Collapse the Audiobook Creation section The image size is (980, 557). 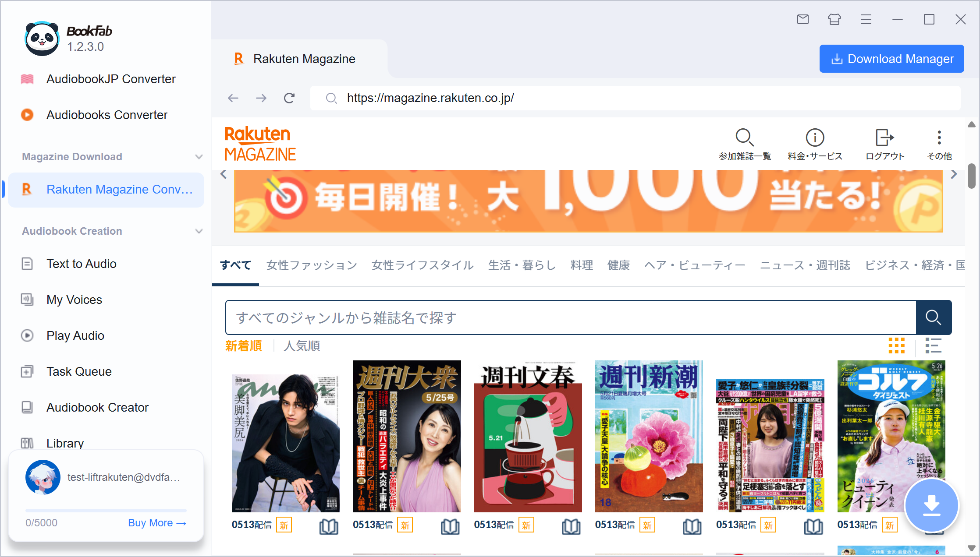pos(199,231)
